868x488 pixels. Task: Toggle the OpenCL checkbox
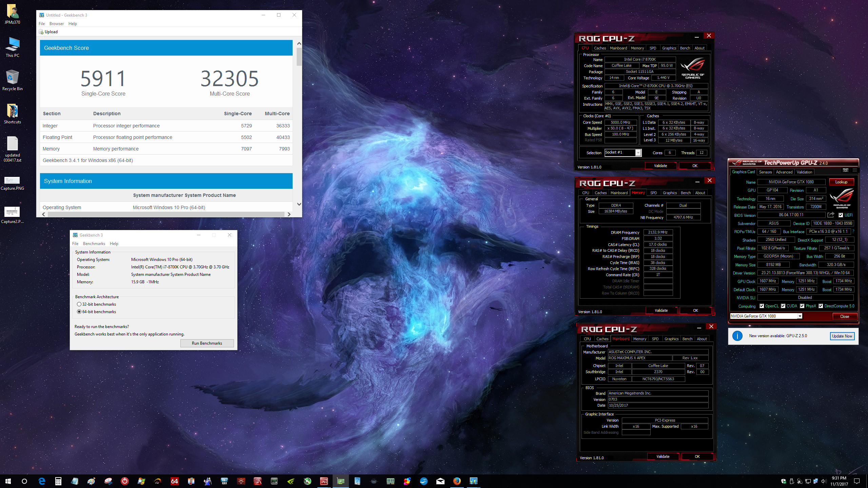762,306
